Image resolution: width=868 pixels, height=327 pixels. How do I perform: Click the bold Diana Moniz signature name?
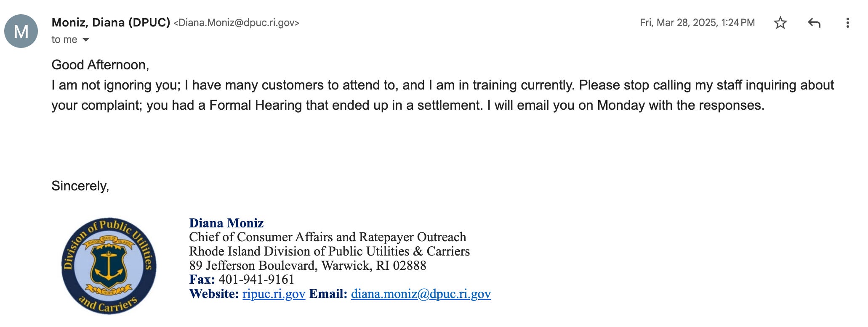point(226,223)
